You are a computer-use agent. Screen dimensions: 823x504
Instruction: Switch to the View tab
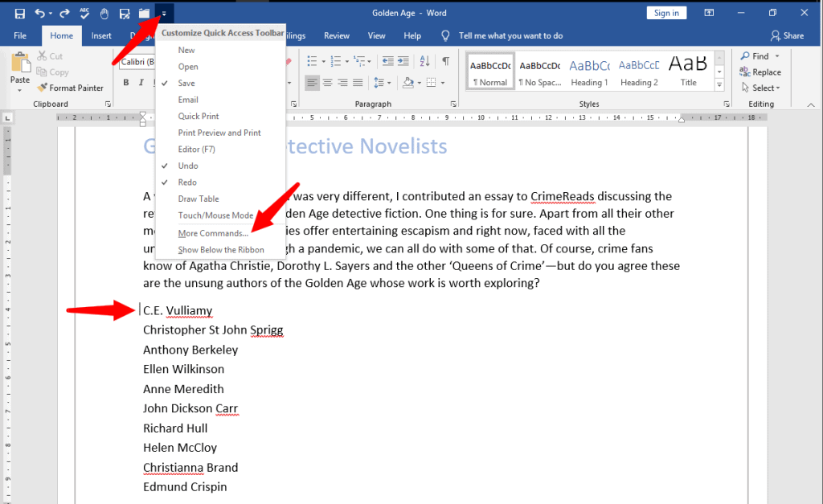[376, 35]
